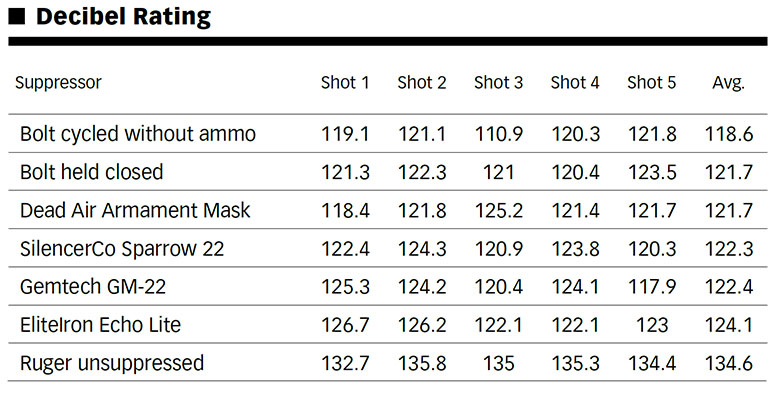Select the SilencerCo Sparrow 22 row label

(122, 249)
